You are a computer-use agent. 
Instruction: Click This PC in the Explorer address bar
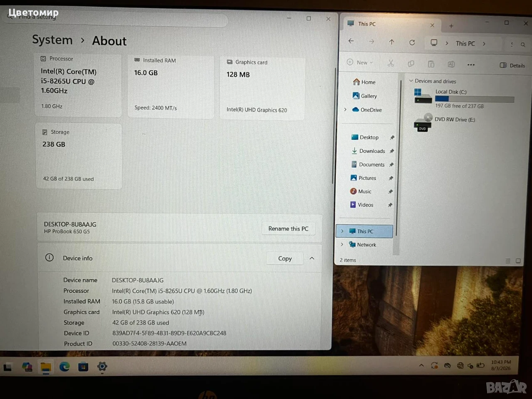pos(465,44)
